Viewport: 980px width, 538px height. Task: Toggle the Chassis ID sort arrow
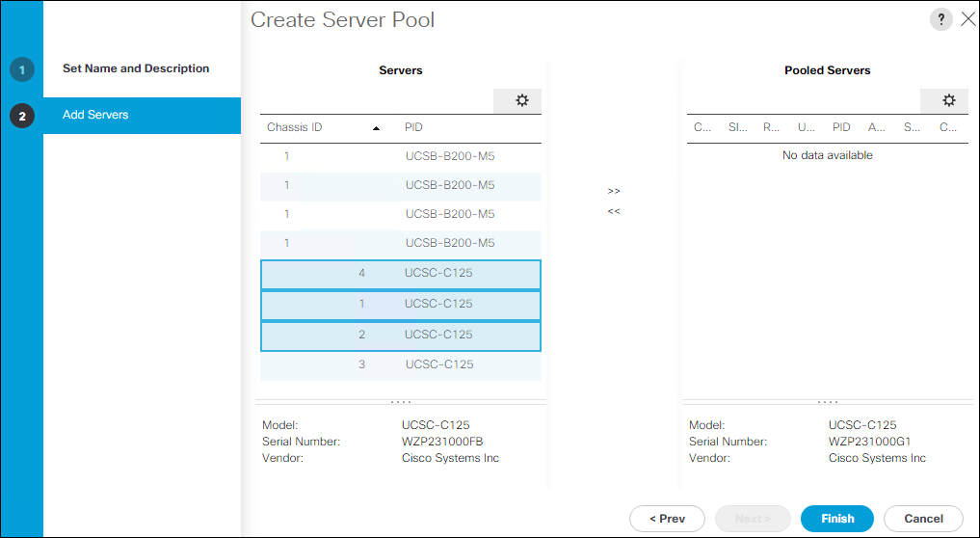376,128
